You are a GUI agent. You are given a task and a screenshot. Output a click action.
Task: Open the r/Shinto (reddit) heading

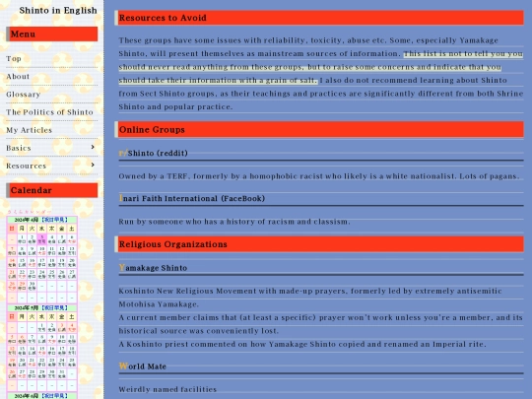[x=154, y=153]
